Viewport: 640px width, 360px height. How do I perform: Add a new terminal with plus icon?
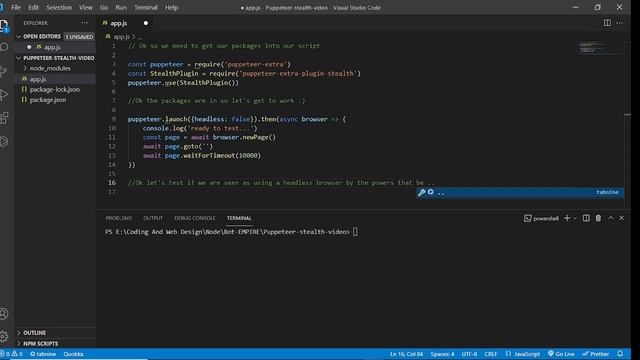click(x=567, y=218)
